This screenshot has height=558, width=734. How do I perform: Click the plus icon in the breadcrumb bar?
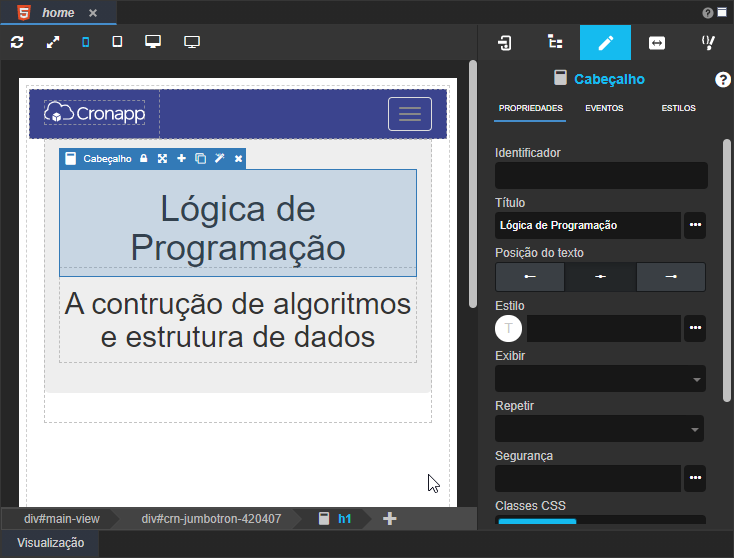[x=389, y=519]
